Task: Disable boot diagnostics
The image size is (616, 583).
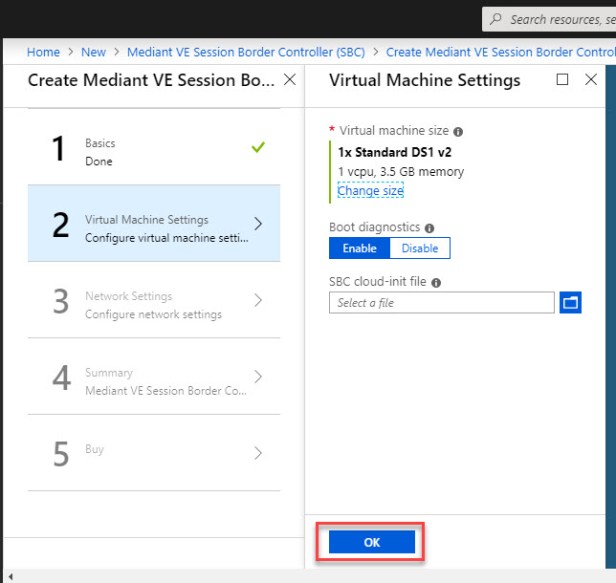Action: tap(420, 248)
